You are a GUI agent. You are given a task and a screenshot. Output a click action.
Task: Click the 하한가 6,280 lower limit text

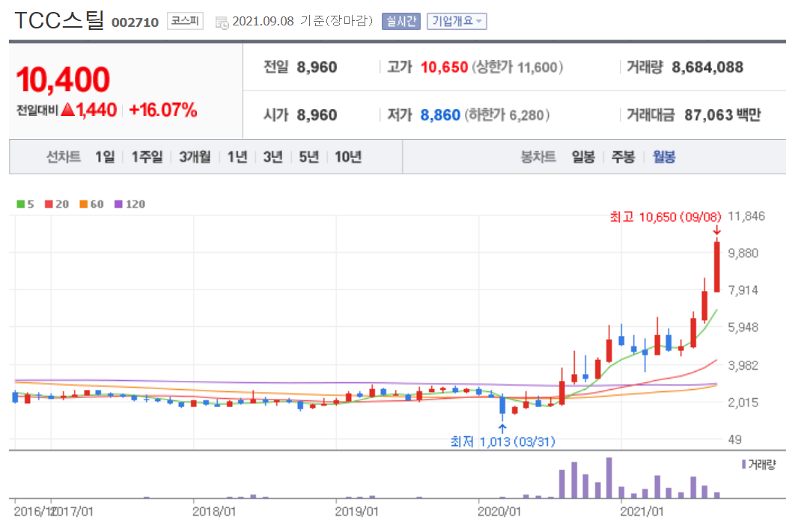pos(507,115)
